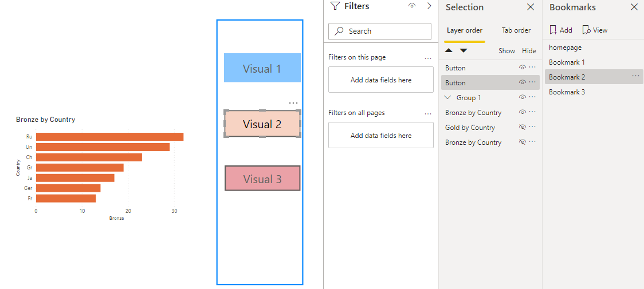Switch to the Layer order tab
Screen dimensions: 644x289
(465, 30)
